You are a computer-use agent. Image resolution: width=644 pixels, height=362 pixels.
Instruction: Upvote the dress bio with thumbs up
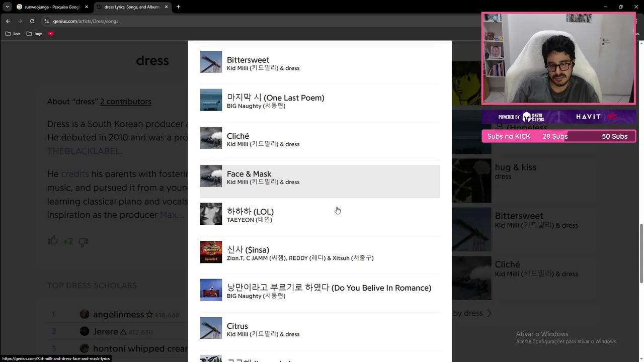[53, 241]
